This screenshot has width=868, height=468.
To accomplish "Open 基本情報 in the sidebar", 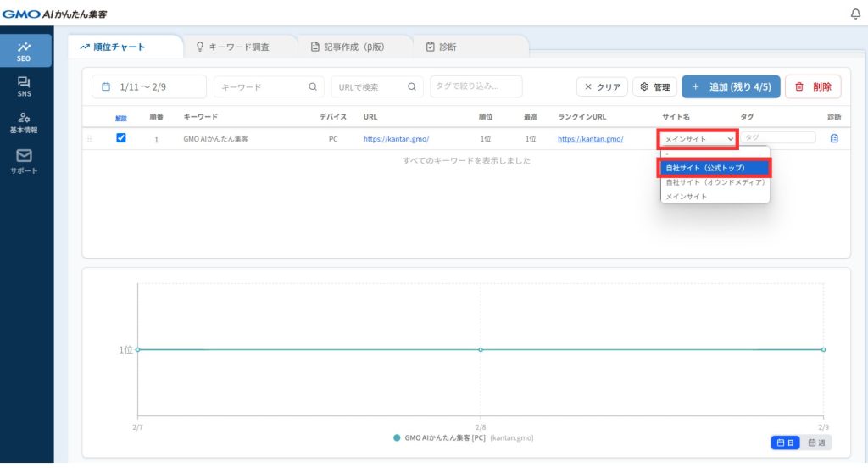I will click(x=25, y=122).
